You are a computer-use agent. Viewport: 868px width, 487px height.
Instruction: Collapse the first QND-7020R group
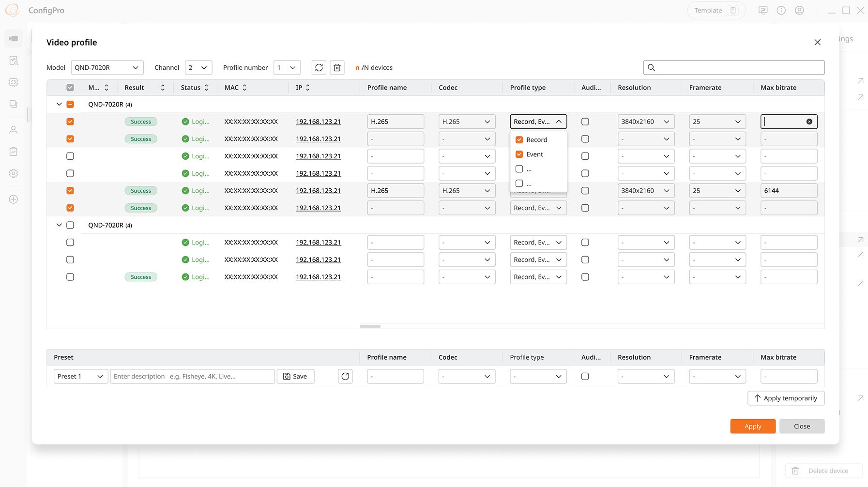click(59, 104)
